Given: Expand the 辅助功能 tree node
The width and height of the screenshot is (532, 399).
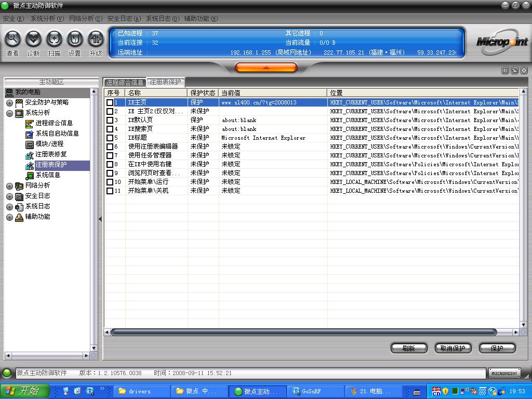Looking at the screenshot, I should 9,217.
